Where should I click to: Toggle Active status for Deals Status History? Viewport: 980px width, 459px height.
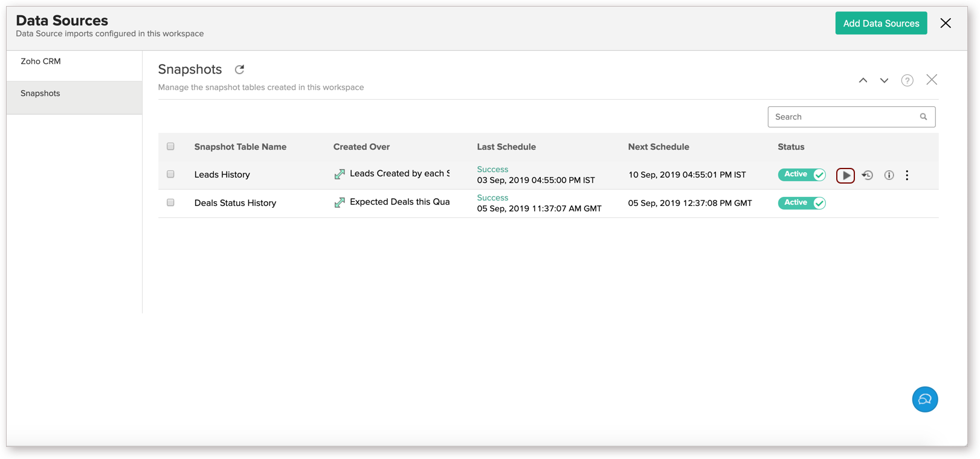pyautogui.click(x=801, y=203)
